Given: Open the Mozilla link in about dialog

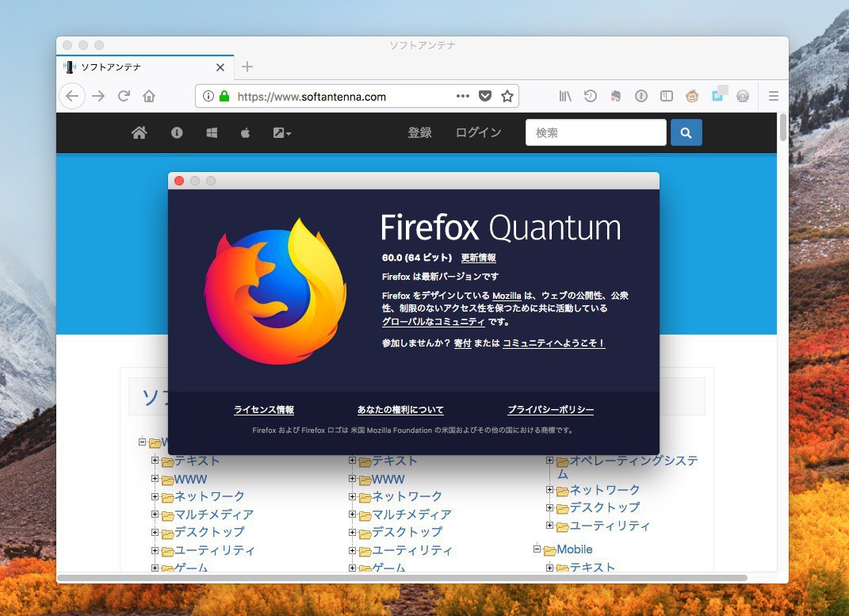Looking at the screenshot, I should click(507, 296).
